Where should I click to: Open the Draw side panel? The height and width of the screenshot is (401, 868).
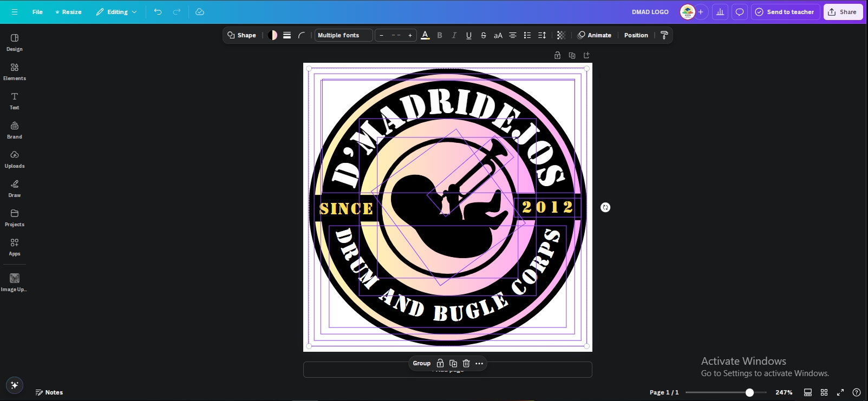point(15,188)
